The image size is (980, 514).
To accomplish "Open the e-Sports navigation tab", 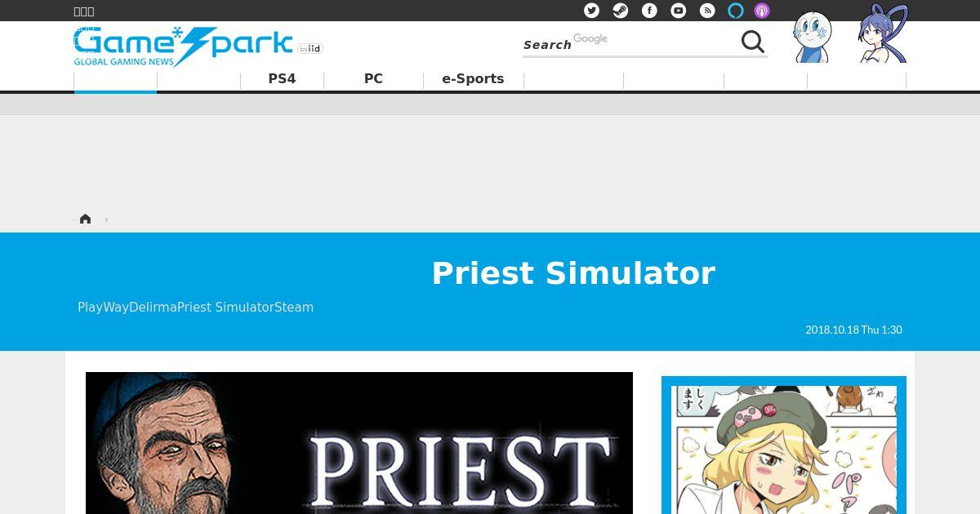I will (473, 79).
